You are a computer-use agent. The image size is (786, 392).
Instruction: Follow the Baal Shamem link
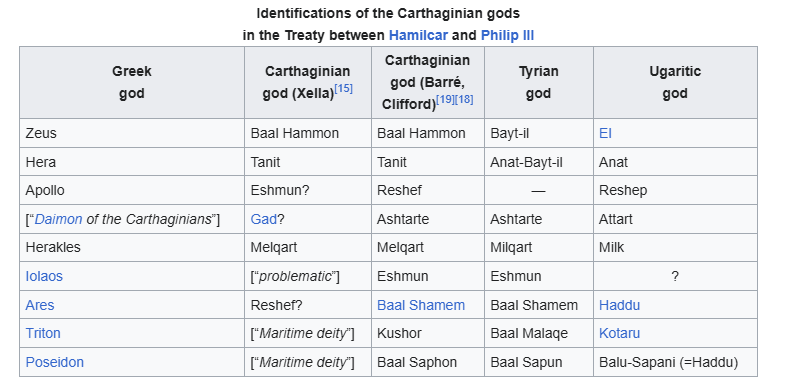tap(421, 305)
